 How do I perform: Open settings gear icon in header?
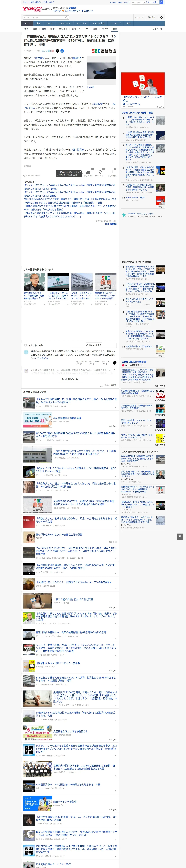[x=161, y=18]
